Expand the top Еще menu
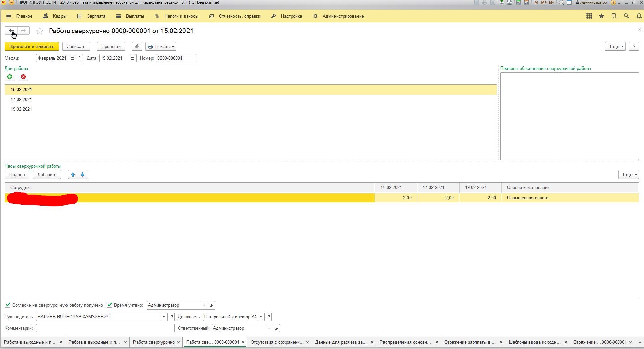 (x=615, y=46)
